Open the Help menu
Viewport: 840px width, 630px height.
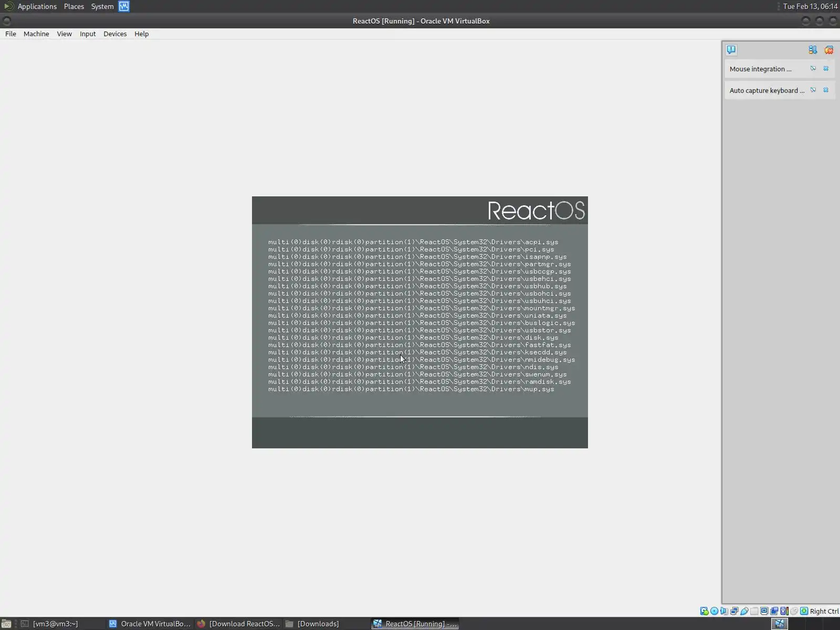(142, 34)
